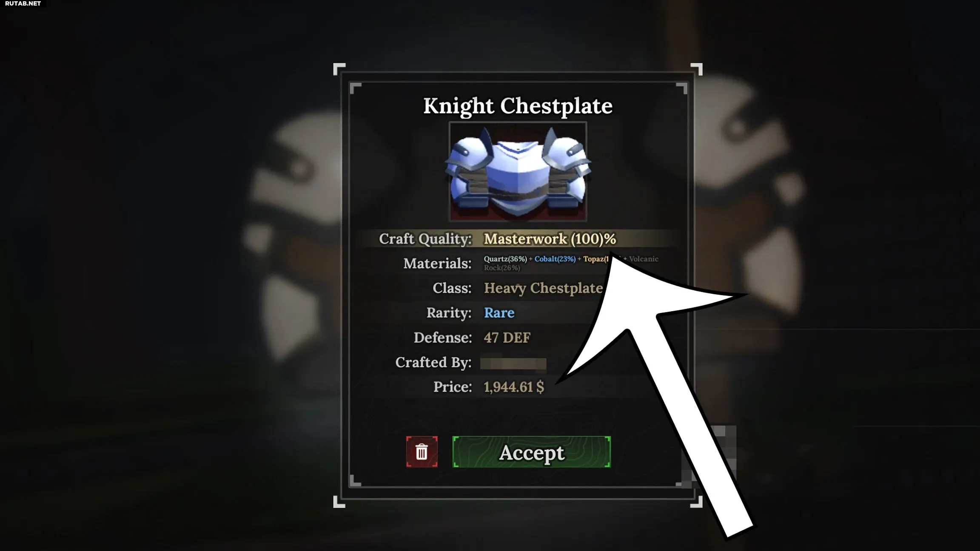Click the Materials label
980x551 pixels.
point(437,264)
